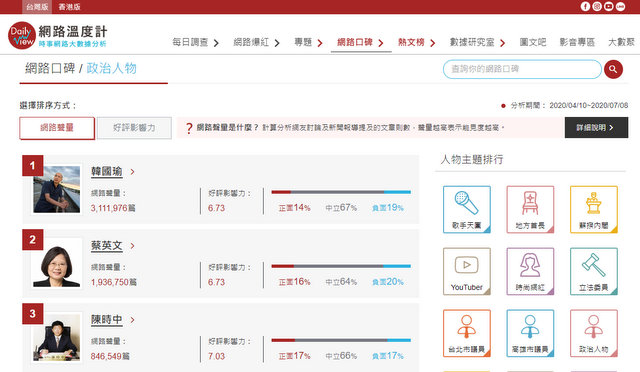The height and width of the screenshot is (372, 640).
Task: Click the analysis period 2020/04/10~2020/07/08
Action: [x=589, y=105]
